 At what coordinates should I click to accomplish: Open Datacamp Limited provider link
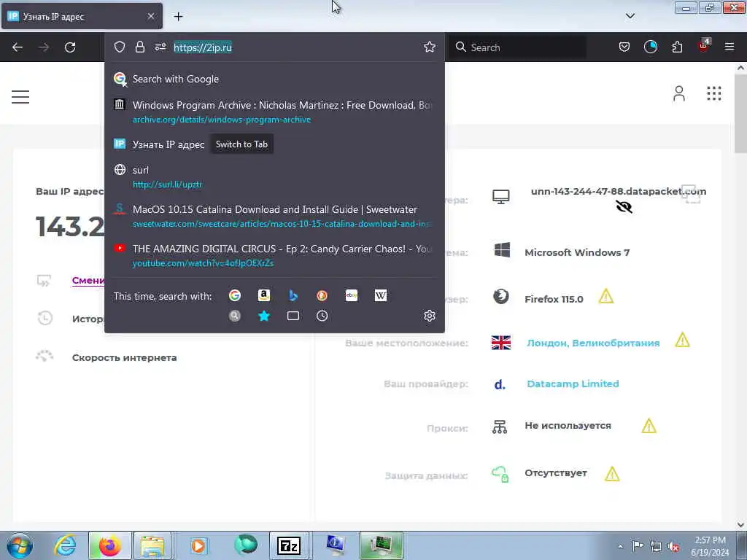pos(573,384)
